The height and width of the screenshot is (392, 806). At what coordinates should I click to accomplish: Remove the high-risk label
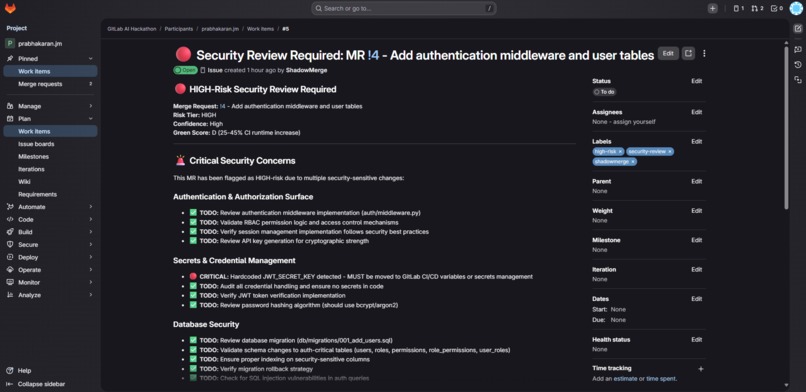(x=620, y=152)
